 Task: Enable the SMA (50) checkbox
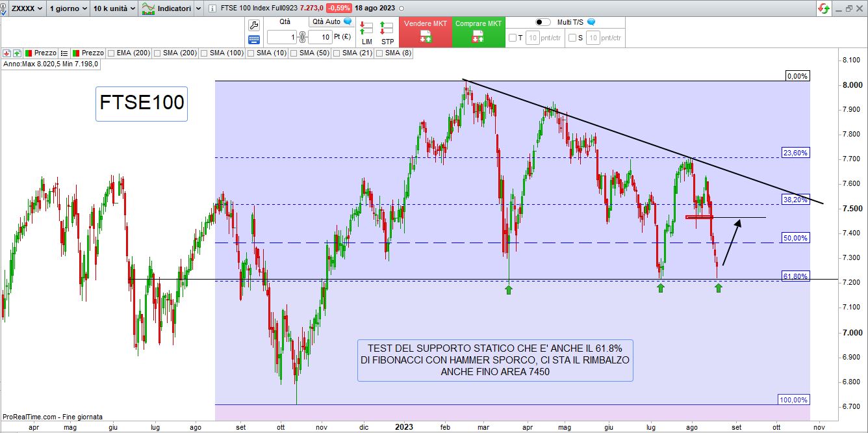(x=292, y=53)
